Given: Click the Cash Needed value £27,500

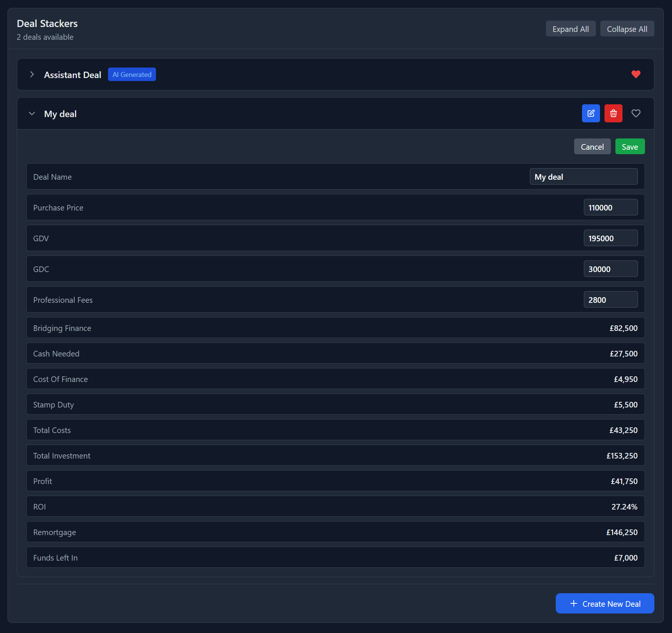Looking at the screenshot, I should click(623, 354).
